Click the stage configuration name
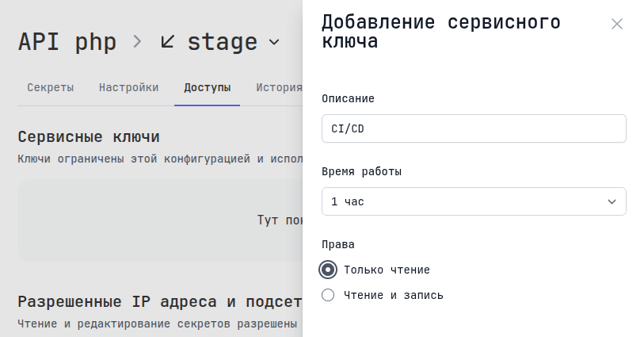 (222, 41)
